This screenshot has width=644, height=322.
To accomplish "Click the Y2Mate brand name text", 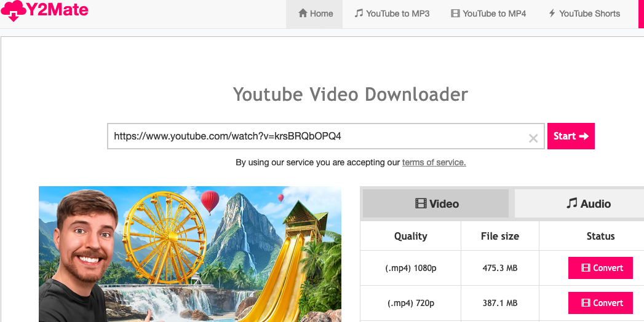I will [x=57, y=9].
